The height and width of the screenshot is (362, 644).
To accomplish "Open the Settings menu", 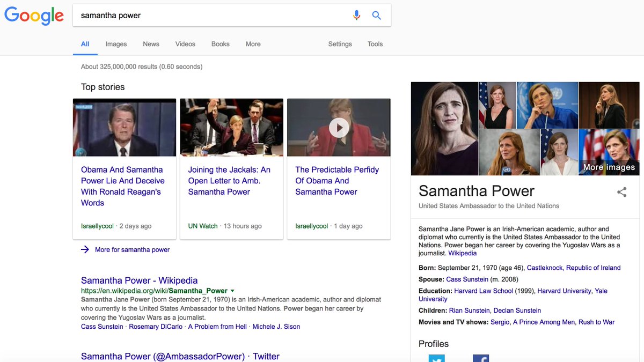I will [340, 44].
